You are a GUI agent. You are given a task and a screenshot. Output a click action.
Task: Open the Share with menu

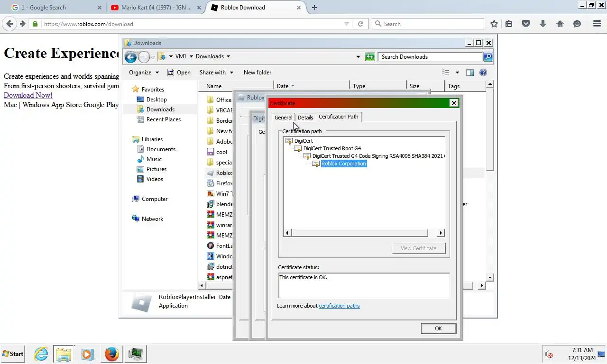coord(216,73)
